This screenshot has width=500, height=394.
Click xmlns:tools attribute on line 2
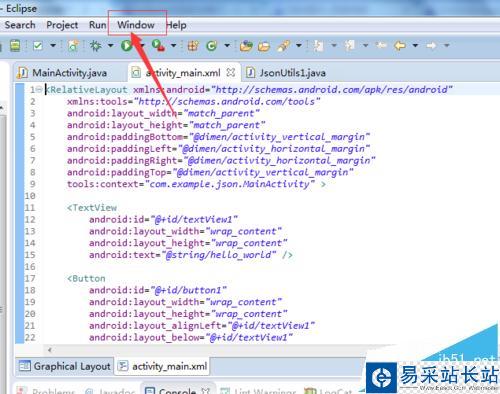[97, 101]
